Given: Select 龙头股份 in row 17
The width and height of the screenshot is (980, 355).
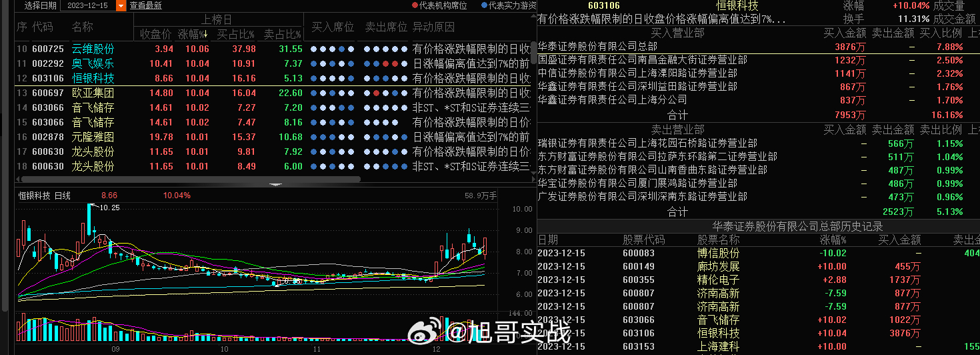Looking at the screenshot, I should (93, 151).
